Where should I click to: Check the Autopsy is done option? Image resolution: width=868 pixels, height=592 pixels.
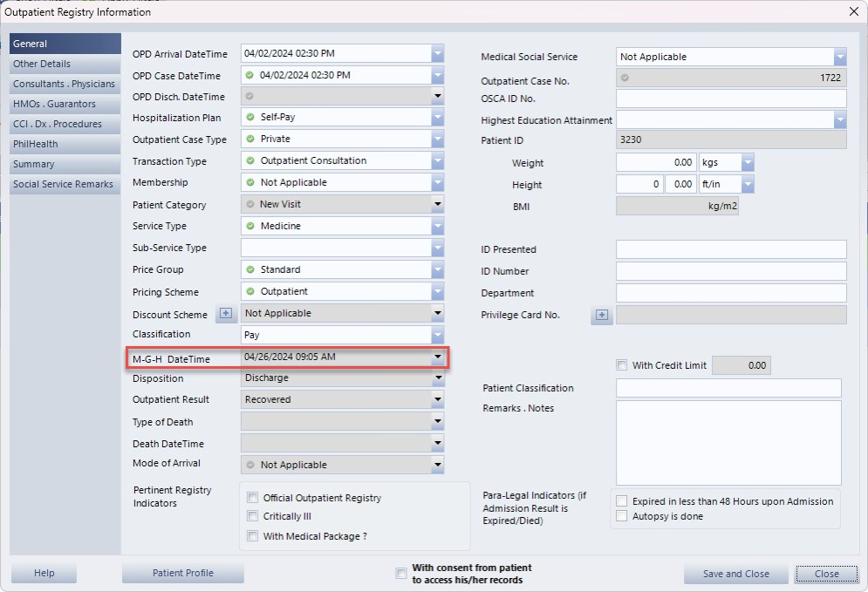[x=621, y=516]
